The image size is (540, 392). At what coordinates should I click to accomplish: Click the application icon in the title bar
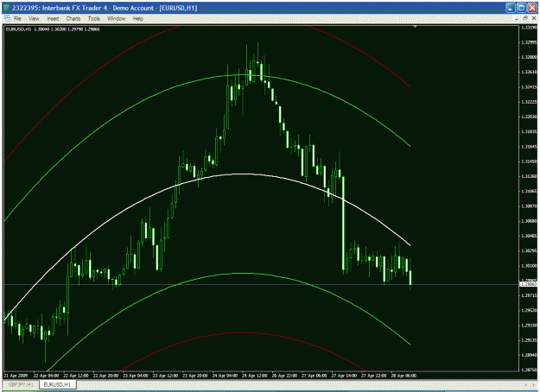coord(7,8)
